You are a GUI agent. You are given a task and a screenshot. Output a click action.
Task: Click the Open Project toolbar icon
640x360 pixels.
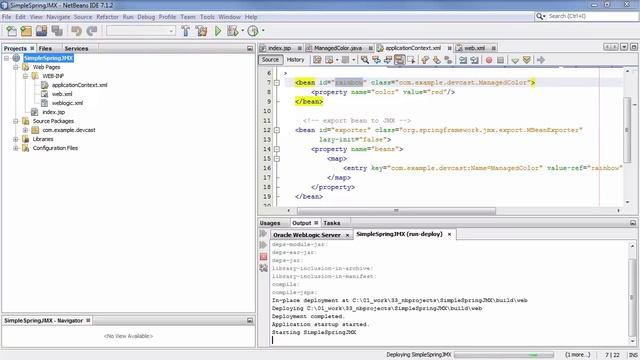coord(42,31)
